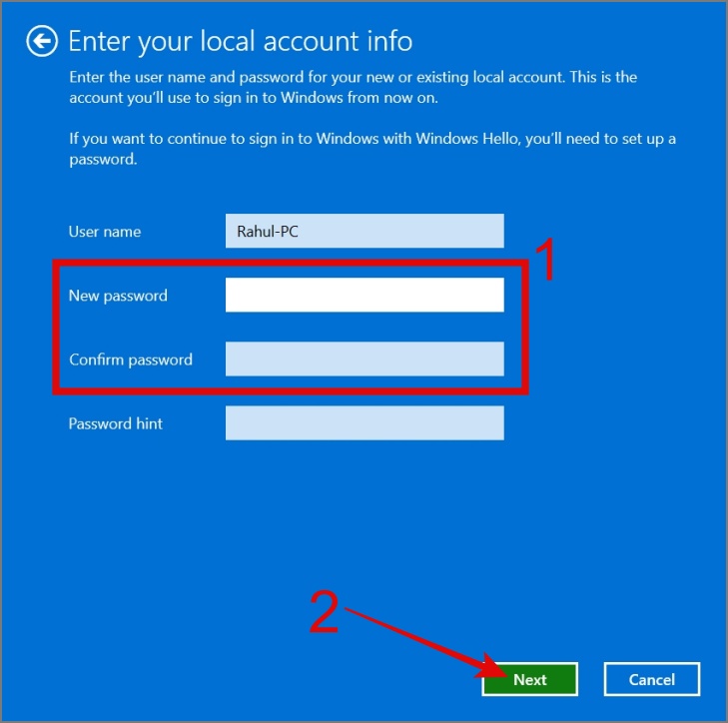Click the paragraph starting 'Enter the user name'

tap(353, 87)
